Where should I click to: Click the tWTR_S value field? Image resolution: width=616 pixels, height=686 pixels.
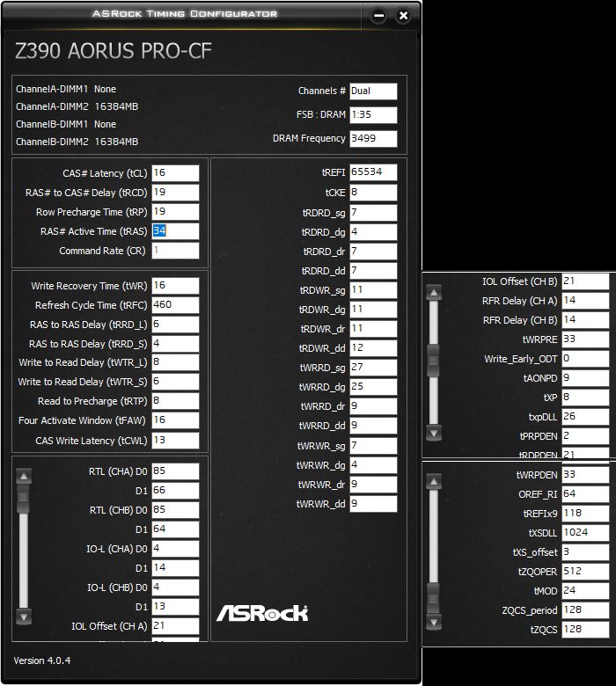point(175,382)
